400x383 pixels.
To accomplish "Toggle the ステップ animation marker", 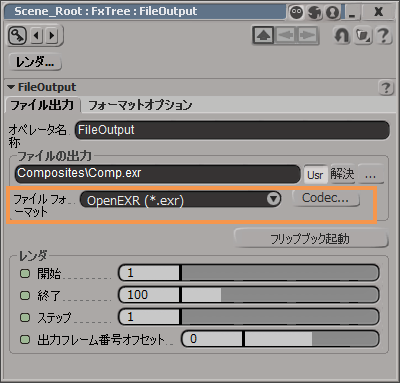I will coord(25,317).
